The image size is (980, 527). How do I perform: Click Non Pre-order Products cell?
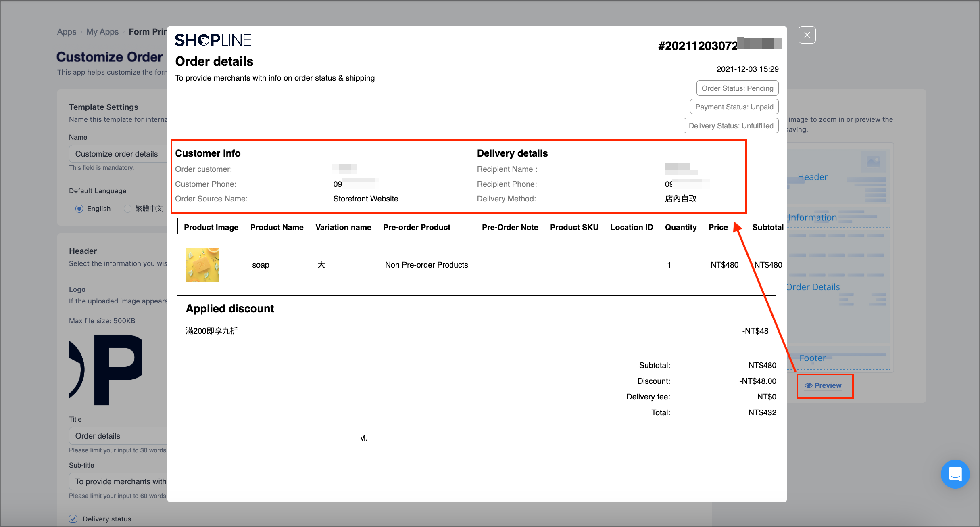pos(426,265)
